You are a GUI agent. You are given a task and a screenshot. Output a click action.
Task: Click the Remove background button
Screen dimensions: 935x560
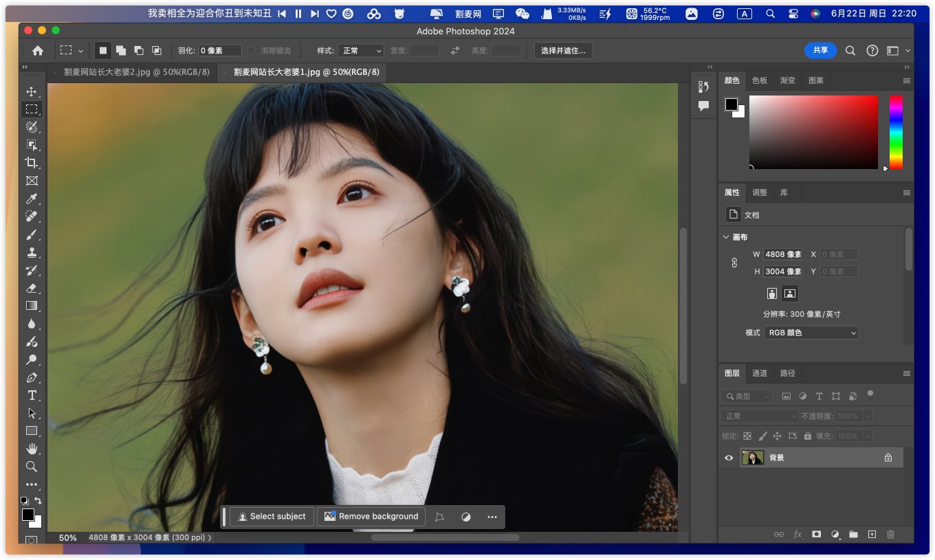pos(371,517)
